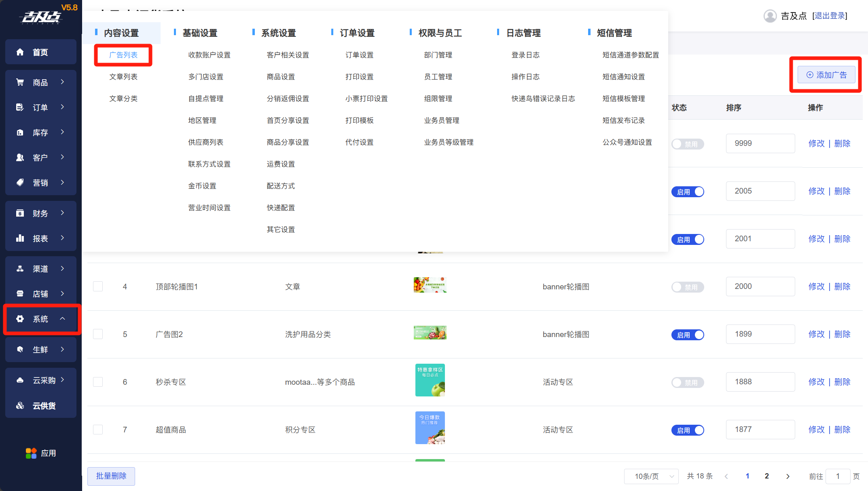The height and width of the screenshot is (491, 868).
Task: Click the 报表 bar chart icon
Action: [20, 238]
